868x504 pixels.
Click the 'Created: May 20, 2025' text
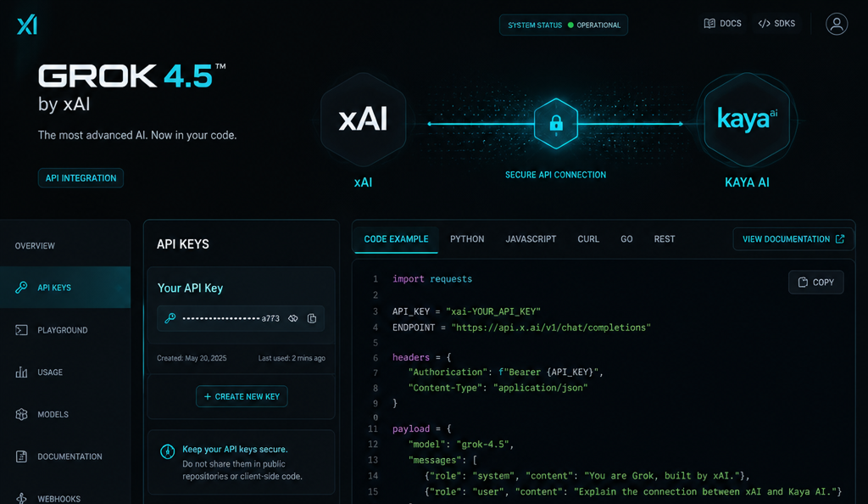click(192, 358)
